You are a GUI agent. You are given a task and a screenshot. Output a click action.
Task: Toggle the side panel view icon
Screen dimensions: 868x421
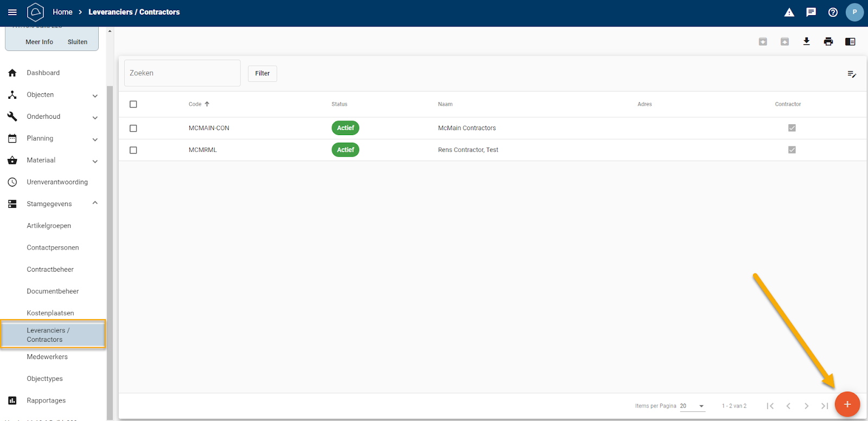coord(850,42)
